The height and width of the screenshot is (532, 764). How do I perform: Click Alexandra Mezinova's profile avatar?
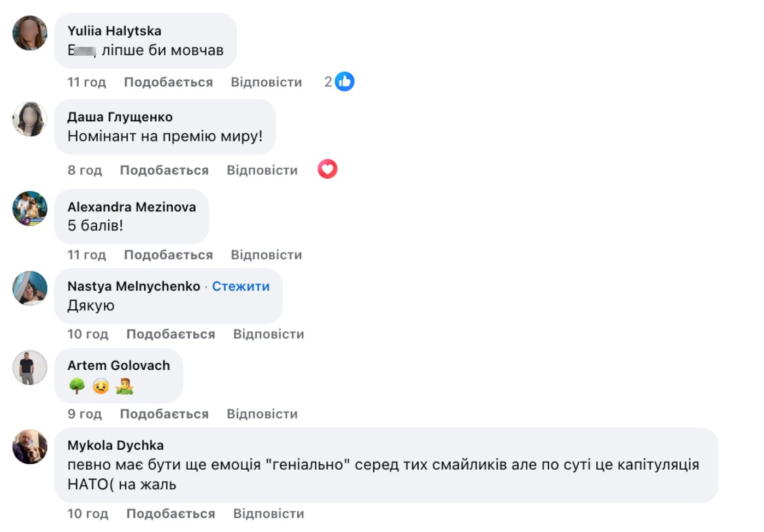[x=30, y=208]
